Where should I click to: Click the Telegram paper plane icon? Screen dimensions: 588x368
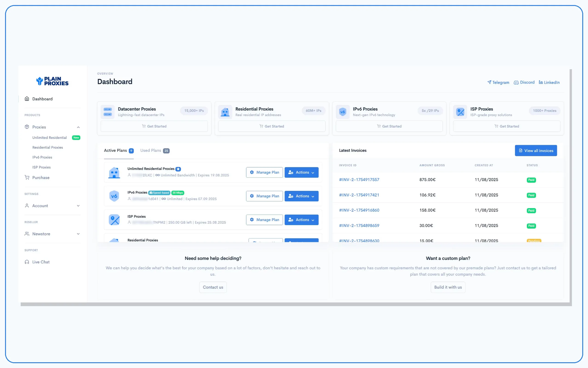click(489, 82)
